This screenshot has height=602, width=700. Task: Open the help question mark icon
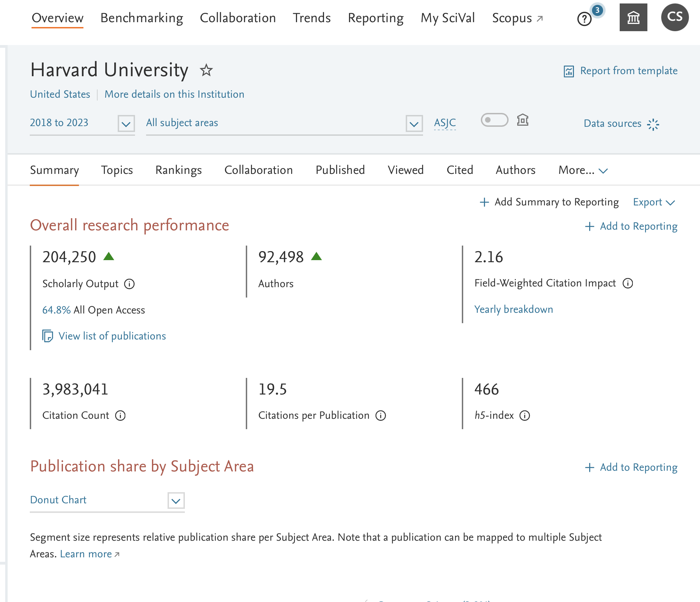tap(584, 19)
